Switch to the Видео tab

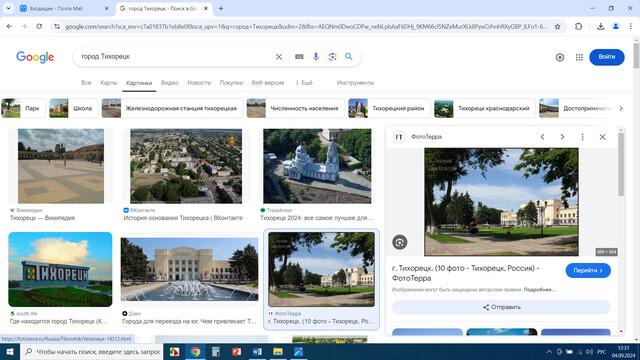pyautogui.click(x=169, y=82)
